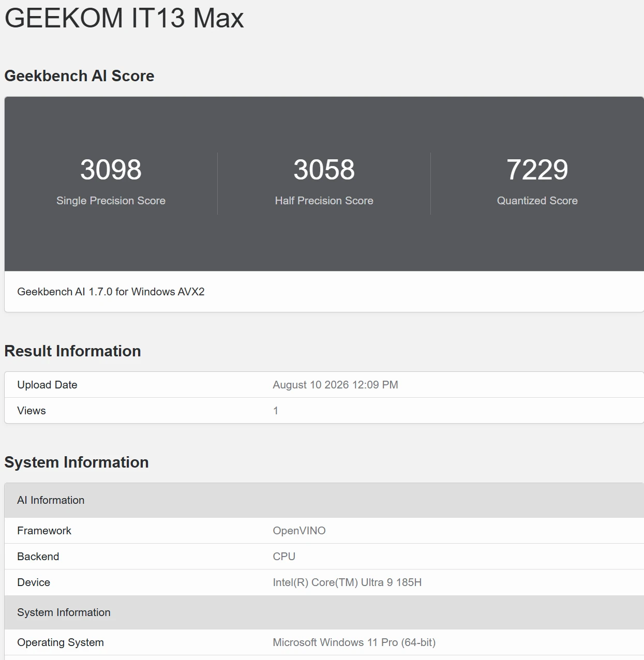
Task: Click the System Information table subheader row
Action: click(x=324, y=612)
